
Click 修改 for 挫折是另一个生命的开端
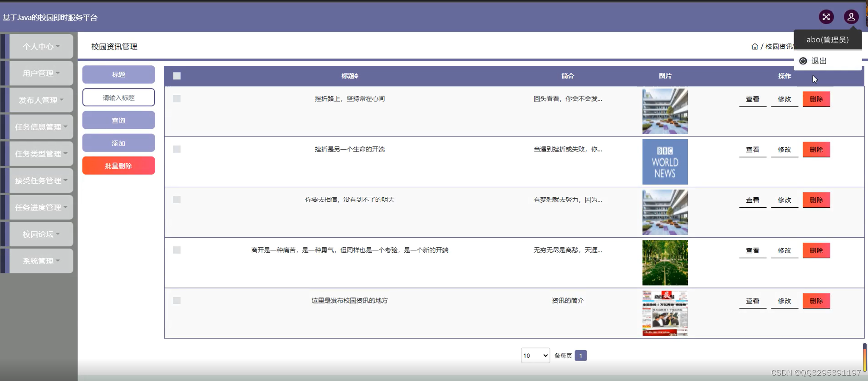pos(785,149)
